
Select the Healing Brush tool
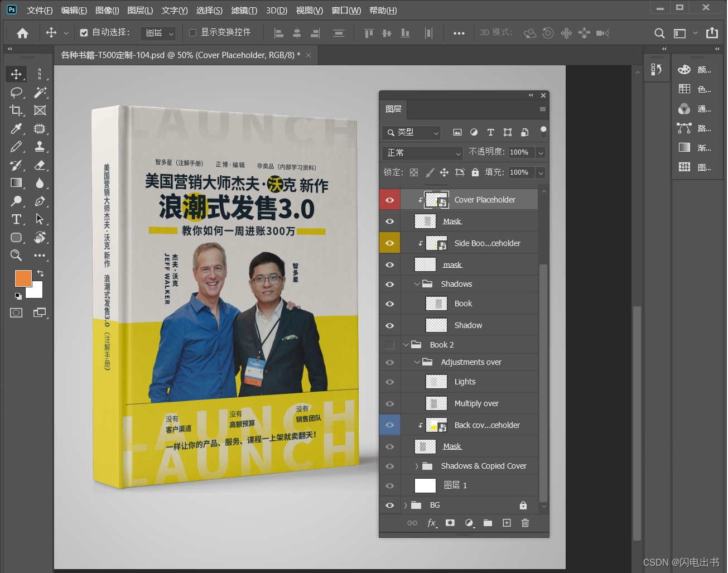coord(40,129)
